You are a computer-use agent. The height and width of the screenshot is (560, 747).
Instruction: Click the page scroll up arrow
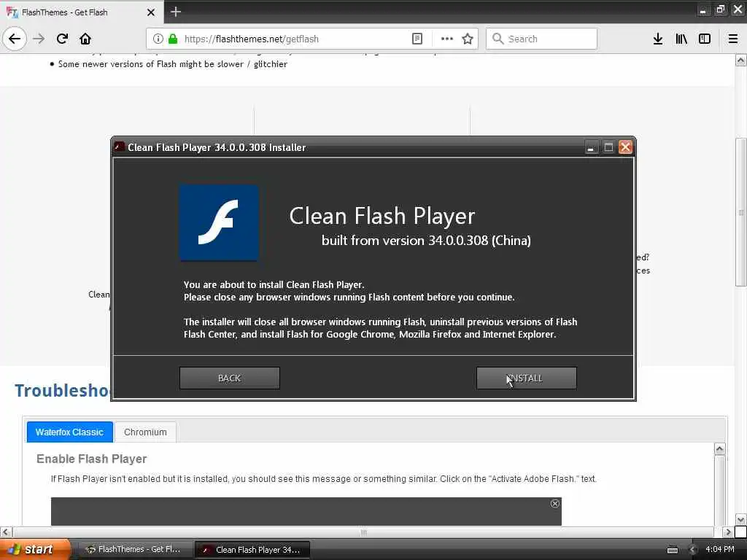(741, 61)
